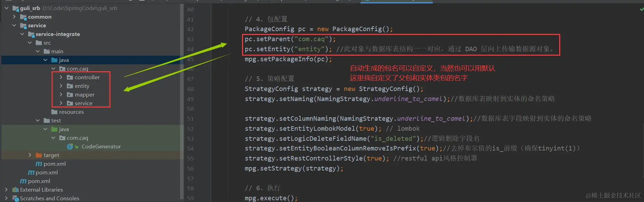The width and height of the screenshot is (644, 202).
Task: Collapse the guli_srb project root
Action: point(6,8)
